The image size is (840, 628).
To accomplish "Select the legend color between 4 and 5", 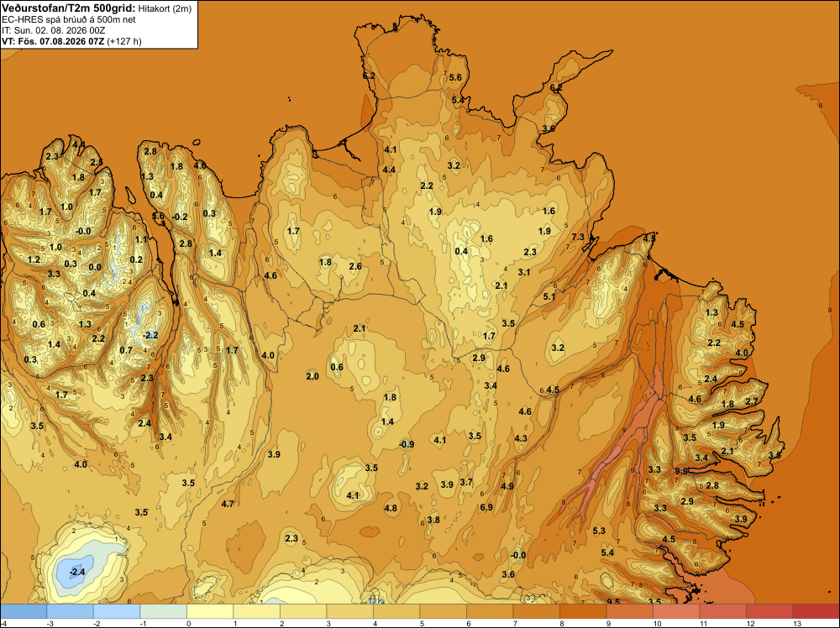I will point(396,611).
